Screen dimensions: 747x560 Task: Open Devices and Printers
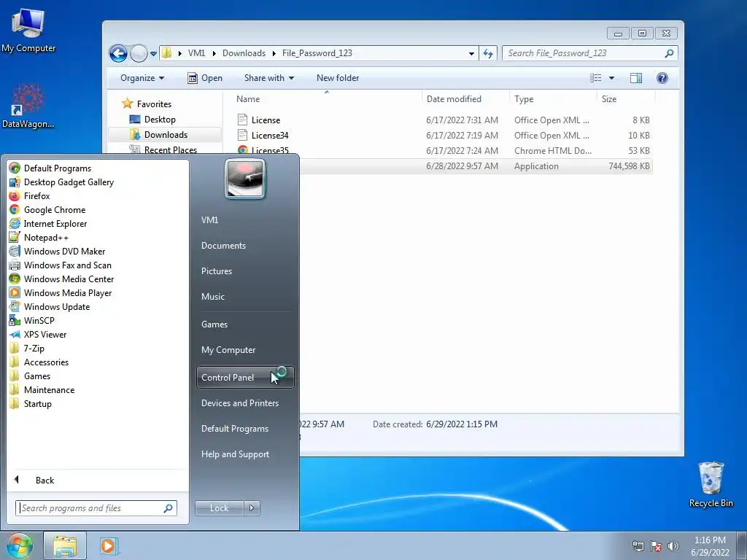tap(239, 402)
